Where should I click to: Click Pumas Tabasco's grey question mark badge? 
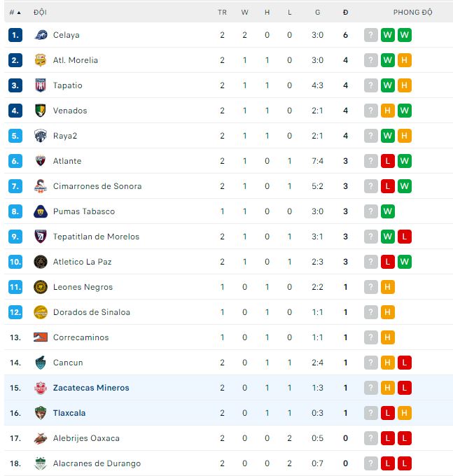[x=371, y=211]
